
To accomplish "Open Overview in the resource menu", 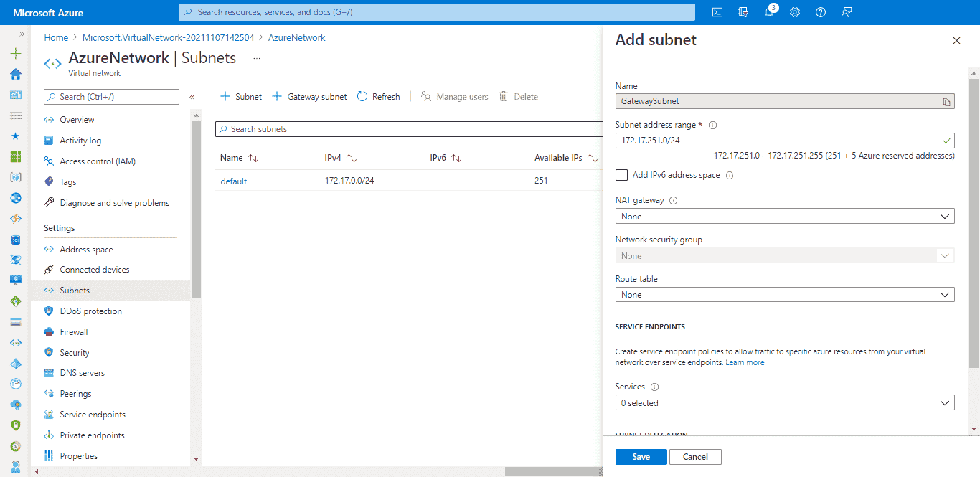I will pos(77,120).
